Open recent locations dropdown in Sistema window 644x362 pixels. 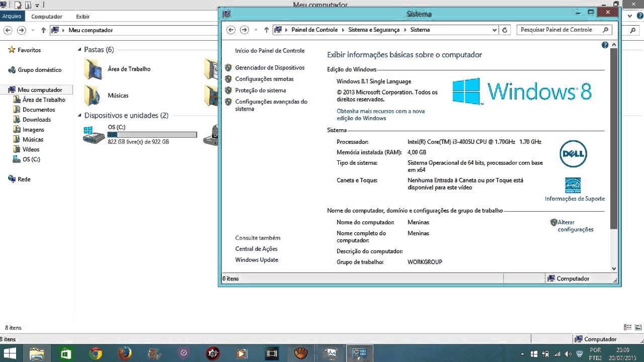pos(256,30)
